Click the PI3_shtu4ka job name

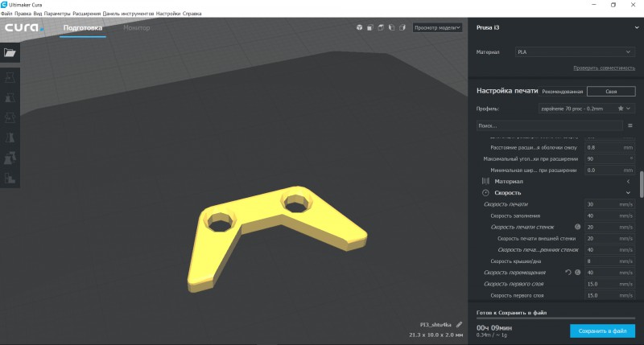click(436, 324)
